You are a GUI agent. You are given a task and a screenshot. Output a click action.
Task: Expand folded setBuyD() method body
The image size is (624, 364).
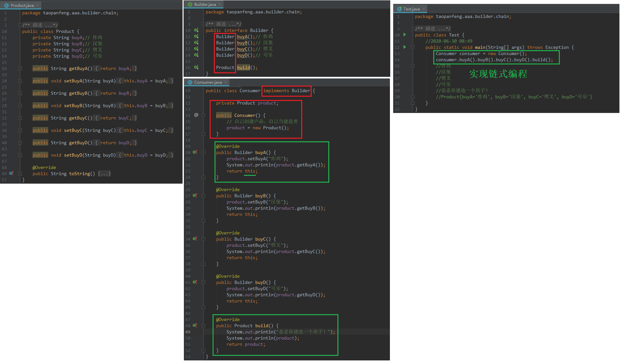point(20,155)
